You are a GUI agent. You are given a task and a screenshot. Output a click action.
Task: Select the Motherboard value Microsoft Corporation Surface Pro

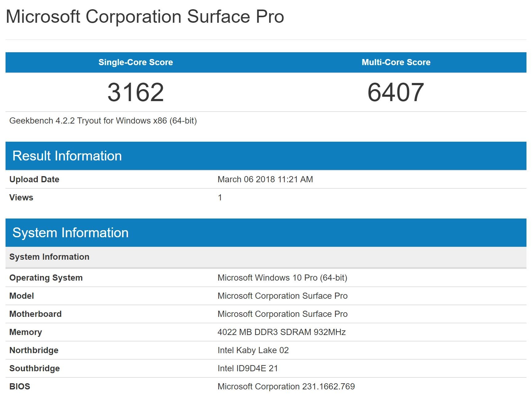pyautogui.click(x=282, y=314)
